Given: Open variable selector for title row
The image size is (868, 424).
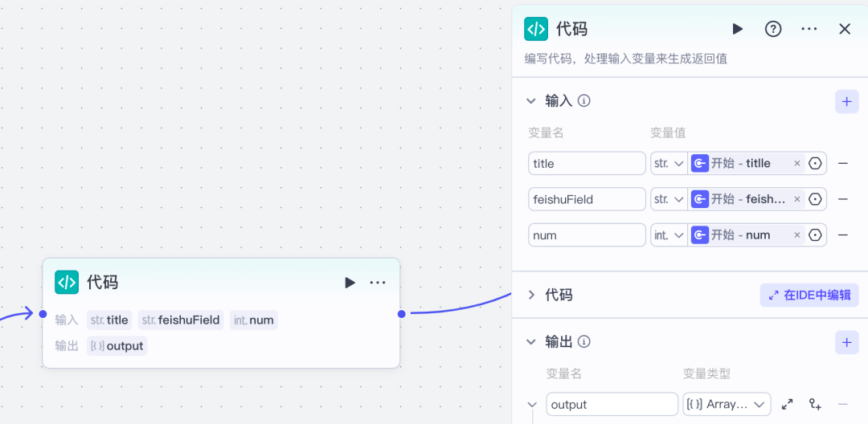Looking at the screenshot, I should 815,164.
